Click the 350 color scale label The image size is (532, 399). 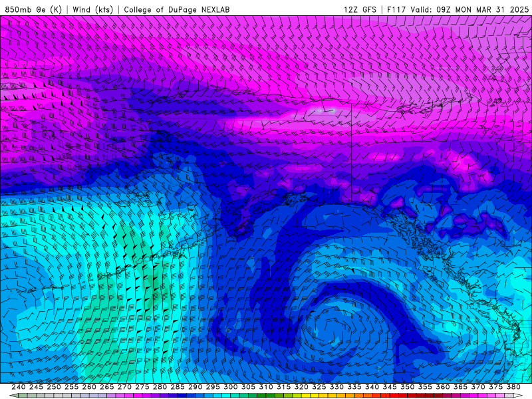click(407, 387)
